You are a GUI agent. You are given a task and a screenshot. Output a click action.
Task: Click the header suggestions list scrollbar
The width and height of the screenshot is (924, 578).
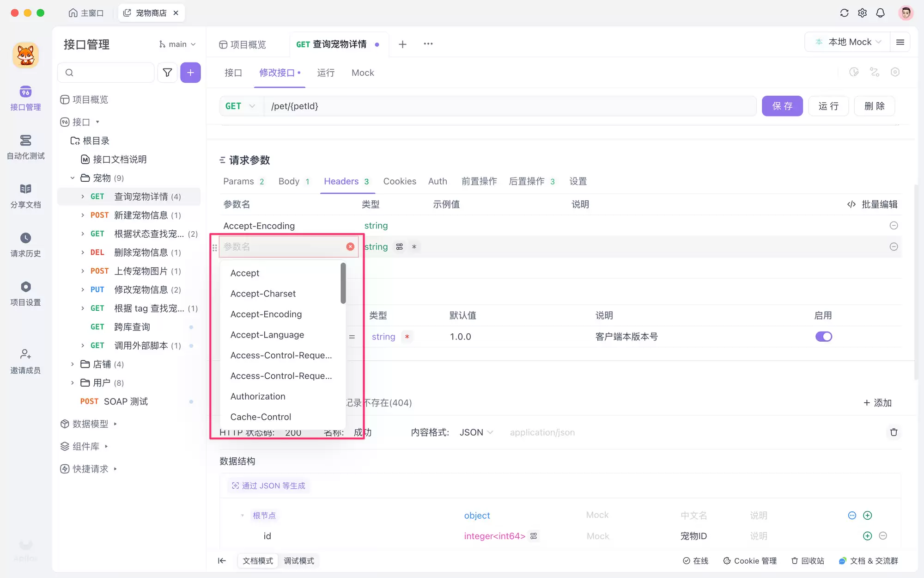pyautogui.click(x=343, y=283)
